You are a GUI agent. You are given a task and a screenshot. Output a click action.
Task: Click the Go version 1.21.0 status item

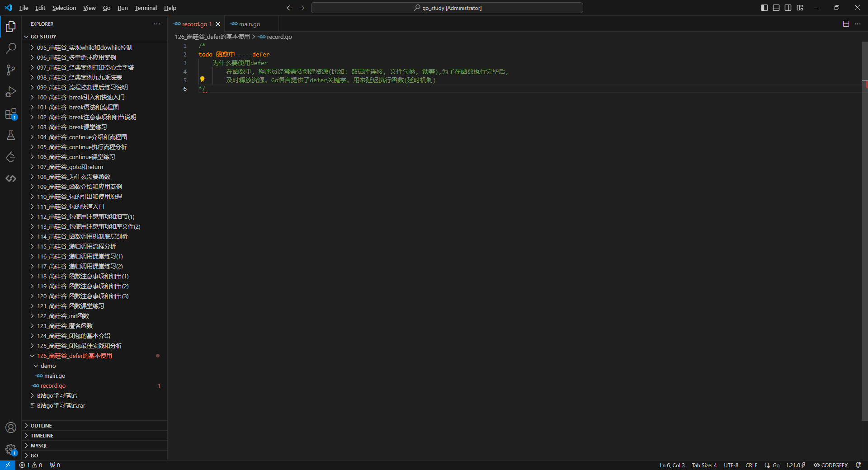(796, 465)
